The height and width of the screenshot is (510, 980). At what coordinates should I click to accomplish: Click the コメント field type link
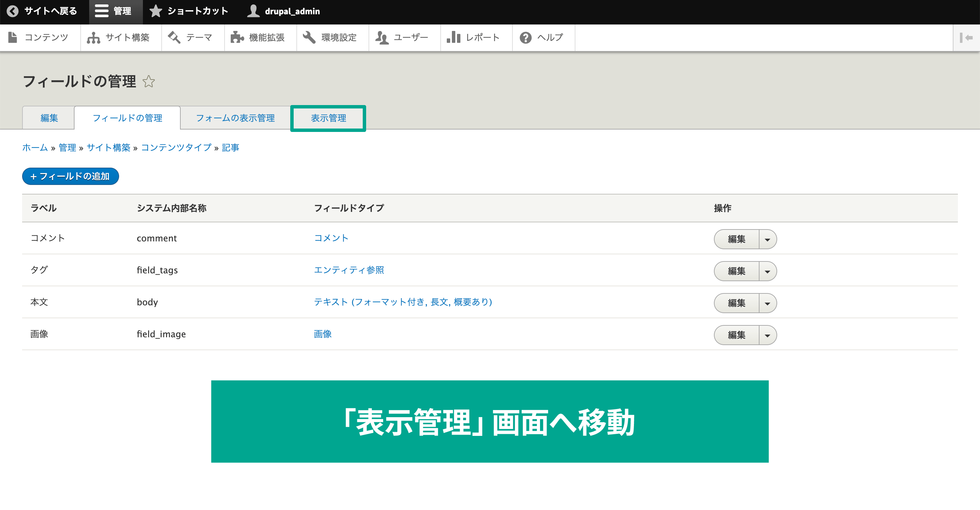click(331, 238)
